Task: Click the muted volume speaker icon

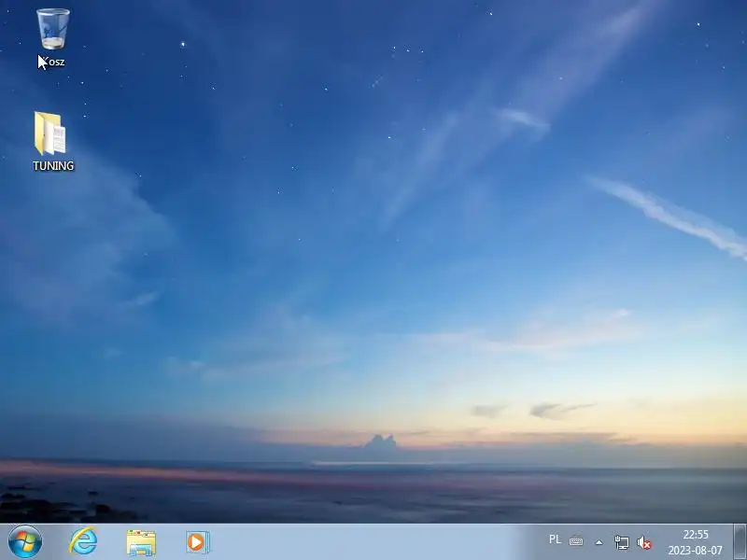Action: [644, 542]
